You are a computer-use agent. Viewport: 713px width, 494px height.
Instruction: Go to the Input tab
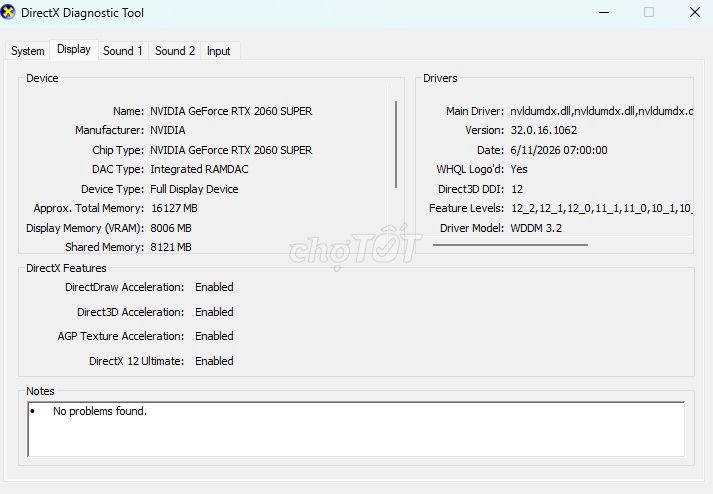coord(219,50)
